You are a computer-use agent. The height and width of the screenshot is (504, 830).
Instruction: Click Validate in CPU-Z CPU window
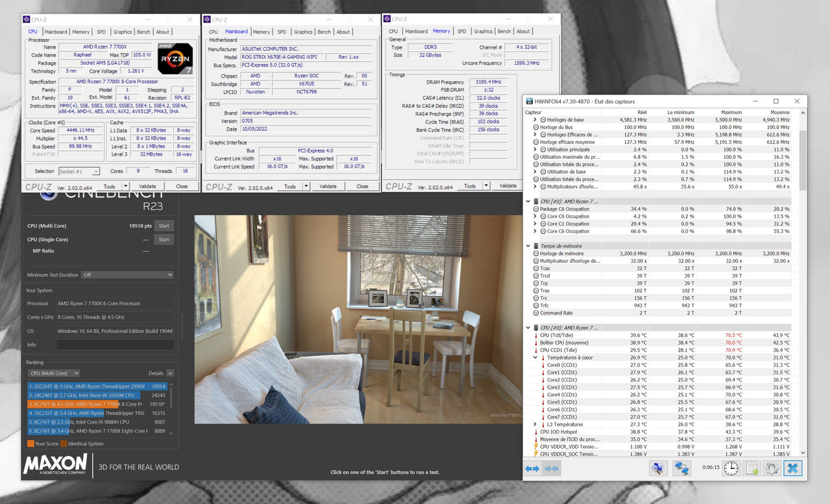click(148, 187)
